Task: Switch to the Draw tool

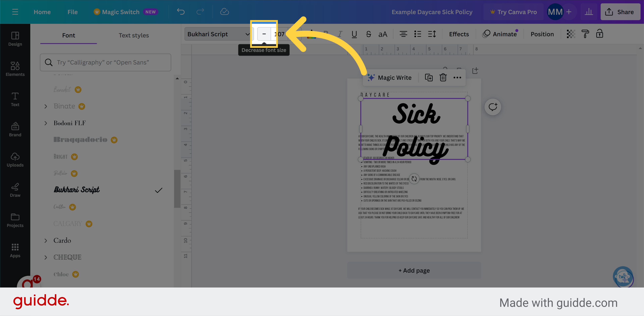Action: coord(15,189)
